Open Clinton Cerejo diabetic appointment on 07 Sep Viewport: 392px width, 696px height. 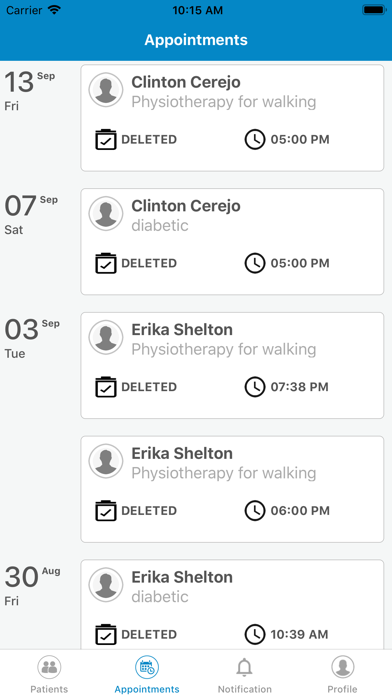232,241
